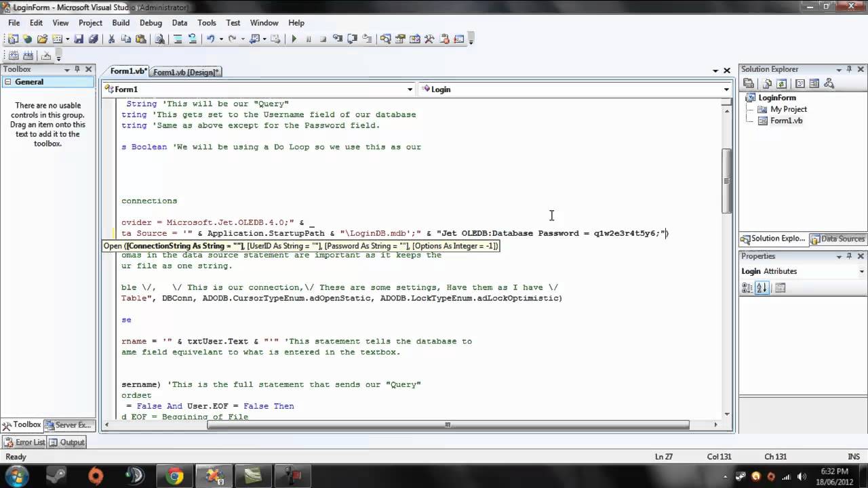Viewport: 868px width, 488px height.
Task: Click the Undo arrow icon
Action: pyautogui.click(x=211, y=39)
